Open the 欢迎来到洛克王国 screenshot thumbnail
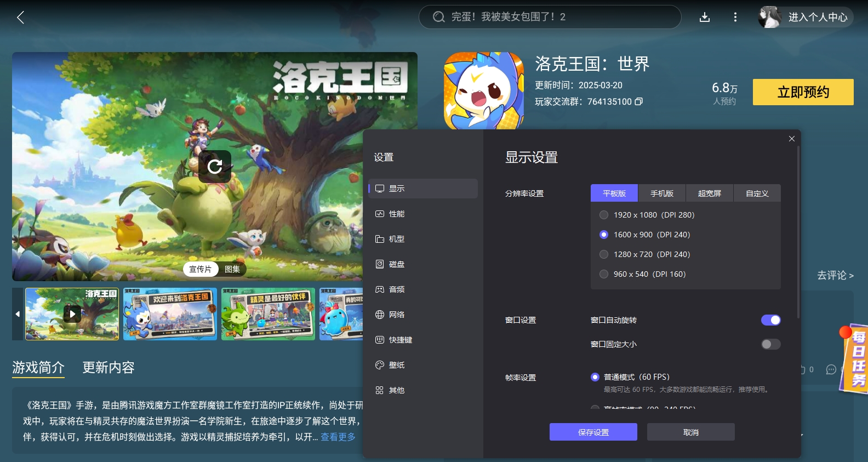868x462 pixels. click(x=170, y=314)
